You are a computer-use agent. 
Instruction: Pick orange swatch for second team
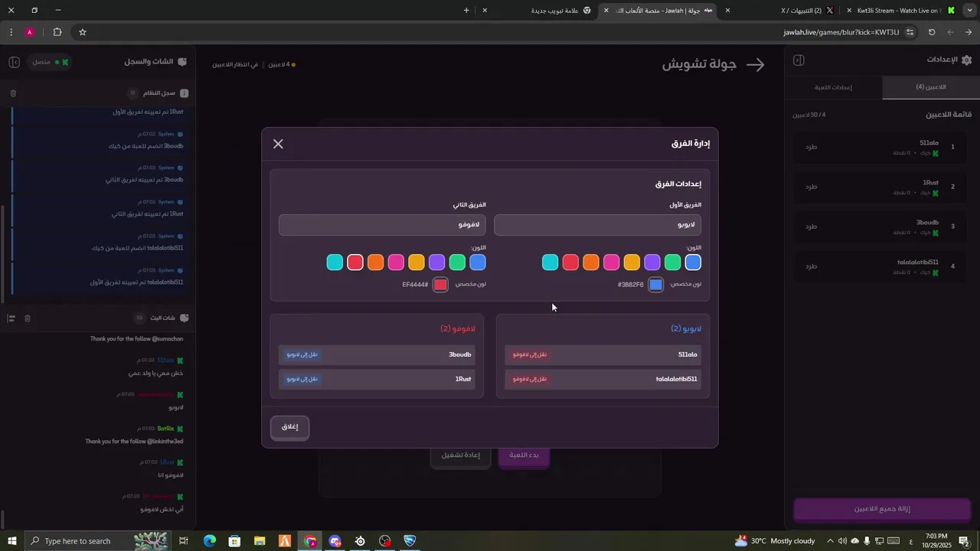[376, 262]
